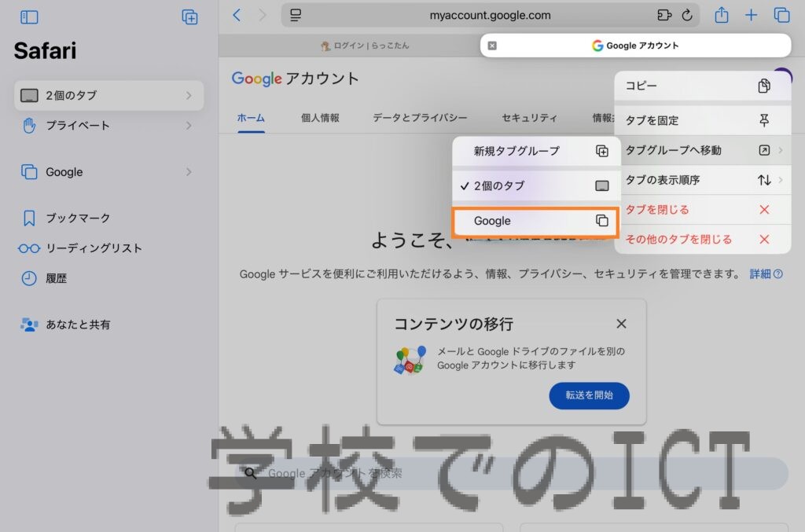Go back with the back arrow
This screenshot has height=532, width=805.
[x=236, y=15]
